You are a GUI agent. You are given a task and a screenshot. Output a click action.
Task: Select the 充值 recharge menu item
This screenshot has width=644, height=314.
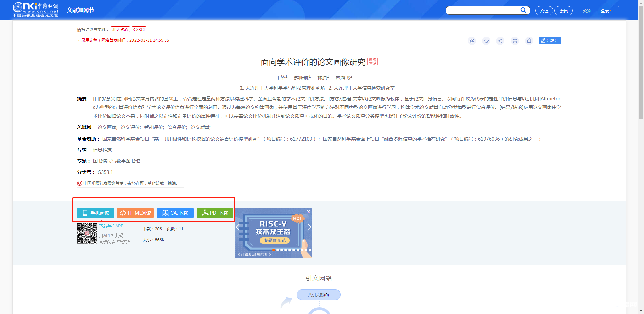coord(544,10)
